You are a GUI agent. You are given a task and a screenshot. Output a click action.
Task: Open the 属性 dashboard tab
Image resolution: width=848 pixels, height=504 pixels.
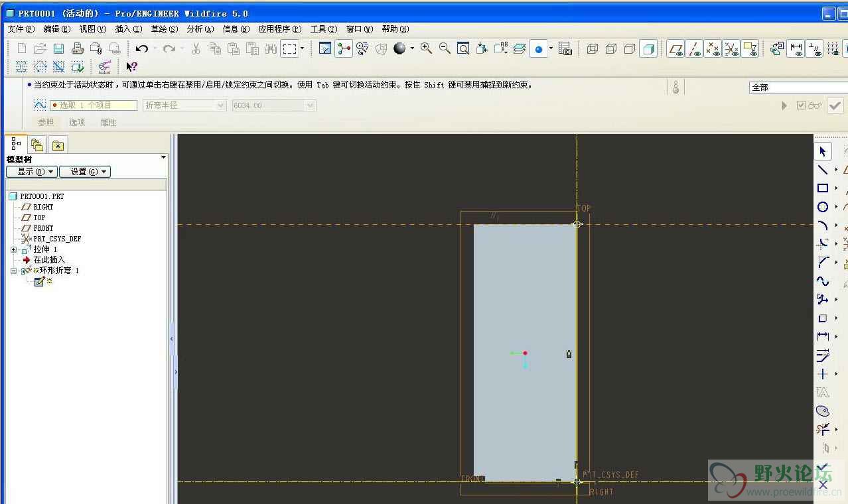[108, 123]
